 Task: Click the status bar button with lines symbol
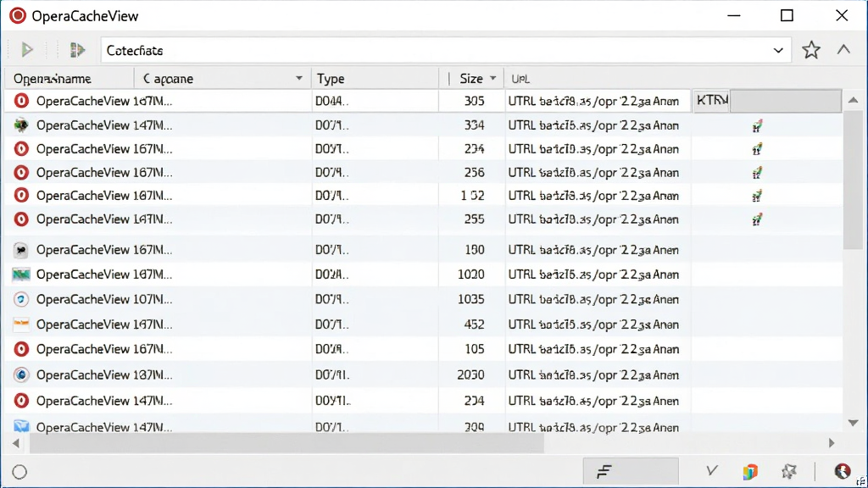click(x=631, y=471)
